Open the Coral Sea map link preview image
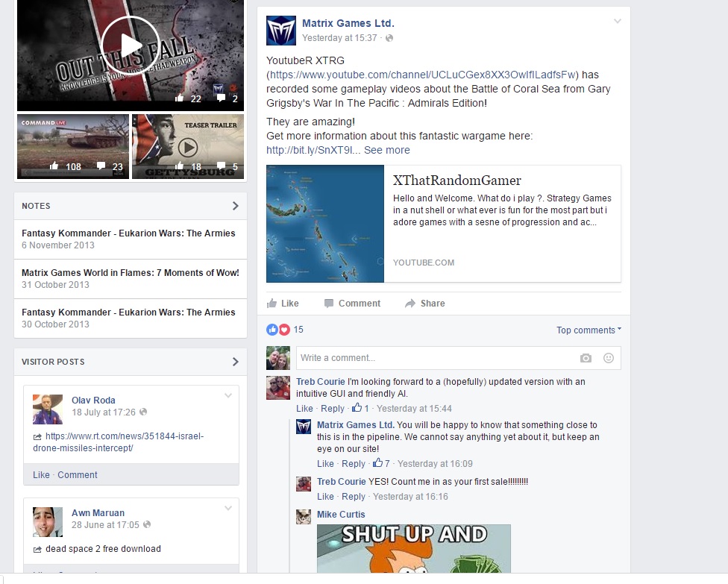 coord(325,224)
